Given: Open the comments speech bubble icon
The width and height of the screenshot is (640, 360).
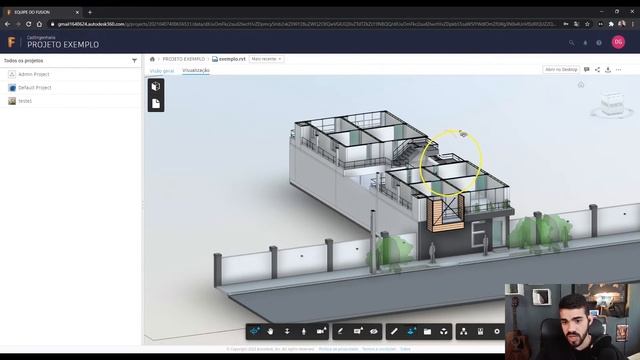Looking at the screenshot, I should [587, 70].
